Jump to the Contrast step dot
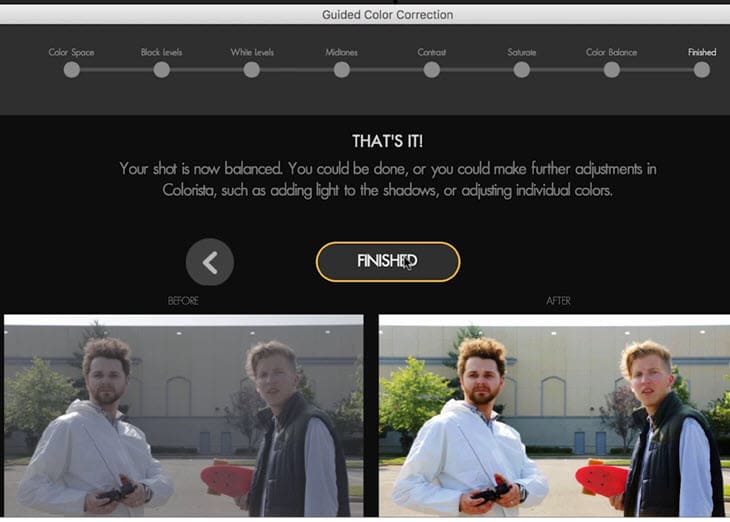Viewport: 730px width, 522px height. pos(432,70)
